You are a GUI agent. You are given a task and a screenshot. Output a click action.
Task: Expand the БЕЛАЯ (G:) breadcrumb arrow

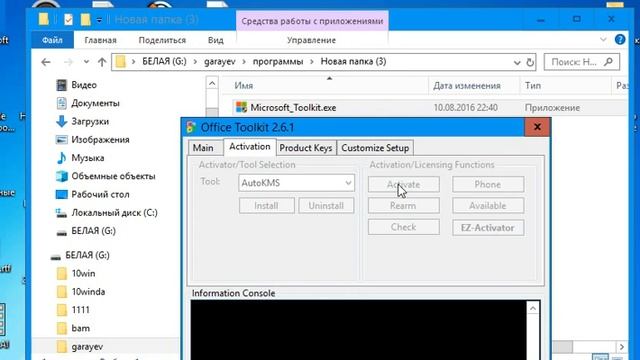point(195,62)
